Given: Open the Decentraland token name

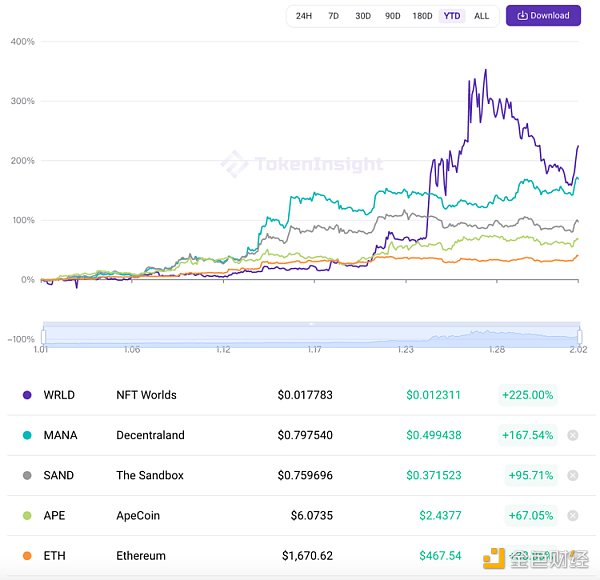Looking at the screenshot, I should click(x=150, y=435).
